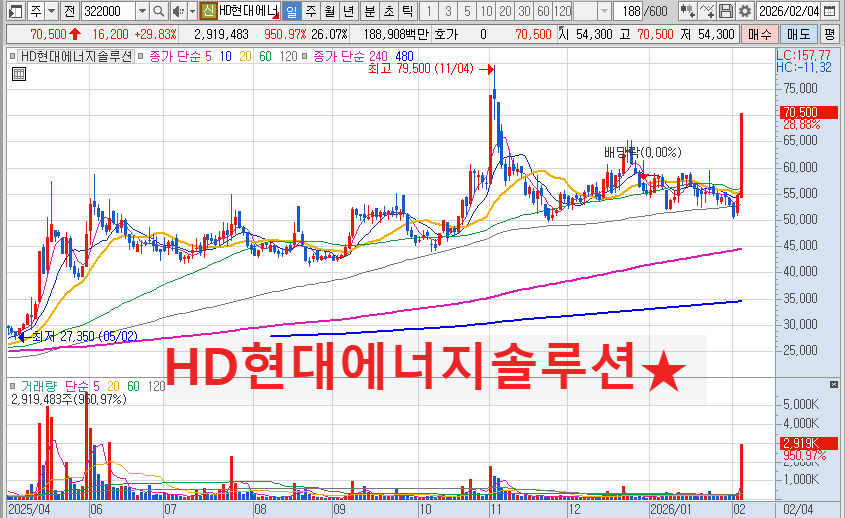Click the stock name field HD현대에너
The height and width of the screenshot is (518, 845).
pyautogui.click(x=248, y=11)
